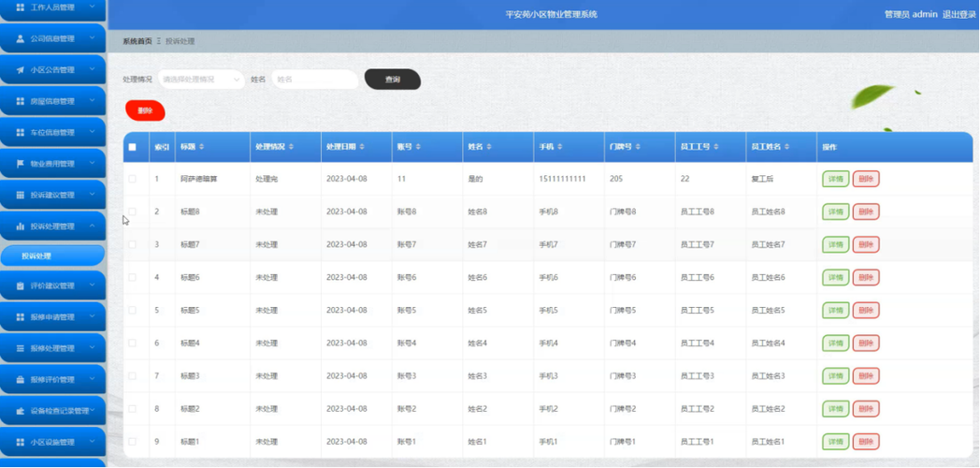Check the checkbox for row 标题6
Screen dimensions: 980x468
[x=132, y=277]
